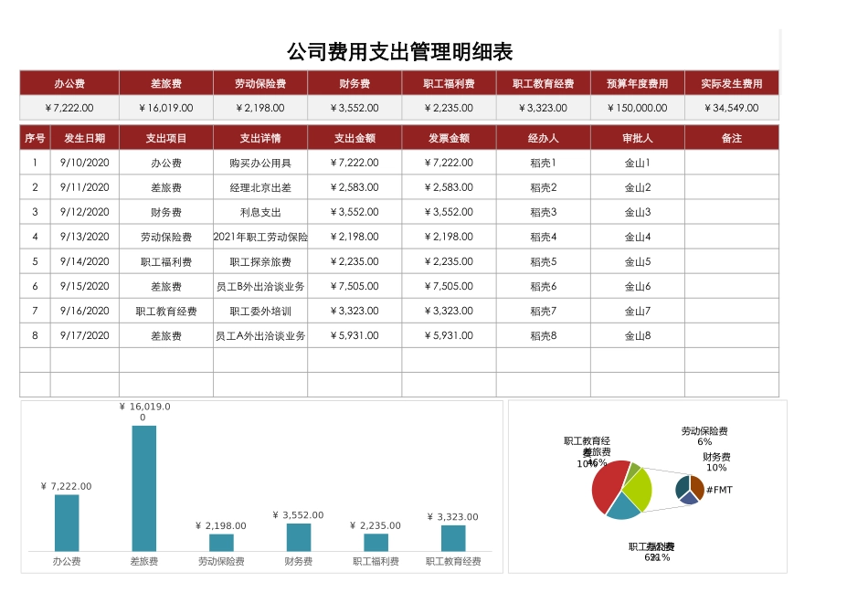Select the ¥16,019.00 差旅费 summary cell
This screenshot has width=868, height=614.
(x=167, y=108)
